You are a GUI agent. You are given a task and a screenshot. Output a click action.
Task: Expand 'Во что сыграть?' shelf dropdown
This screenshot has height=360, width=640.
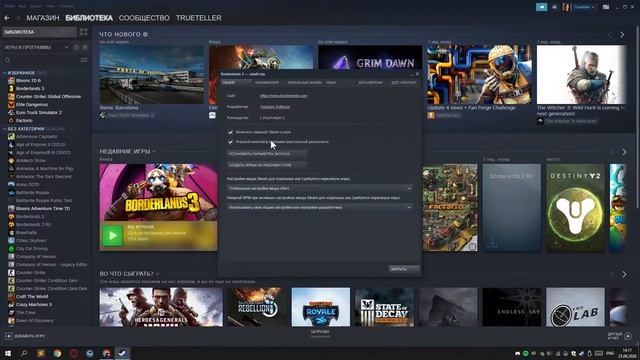158,274
